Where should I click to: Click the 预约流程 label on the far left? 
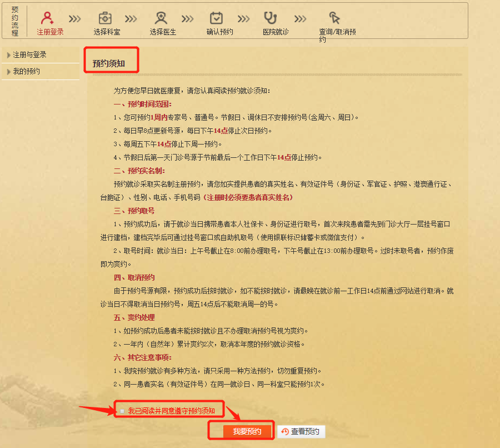pos(15,21)
